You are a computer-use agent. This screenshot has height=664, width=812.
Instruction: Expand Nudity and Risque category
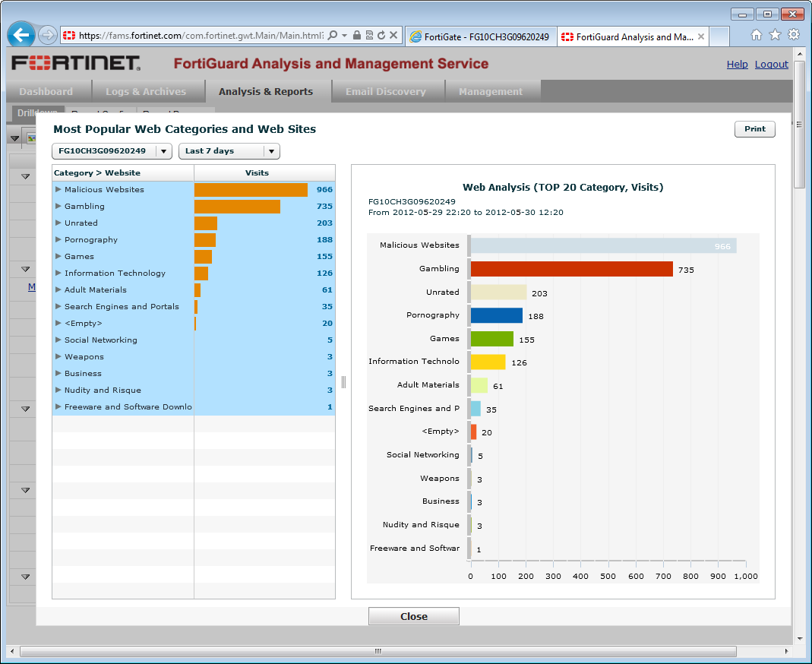pos(58,390)
